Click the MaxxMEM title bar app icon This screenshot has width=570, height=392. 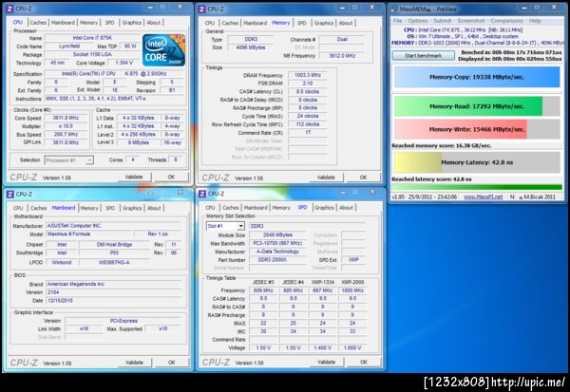click(393, 9)
